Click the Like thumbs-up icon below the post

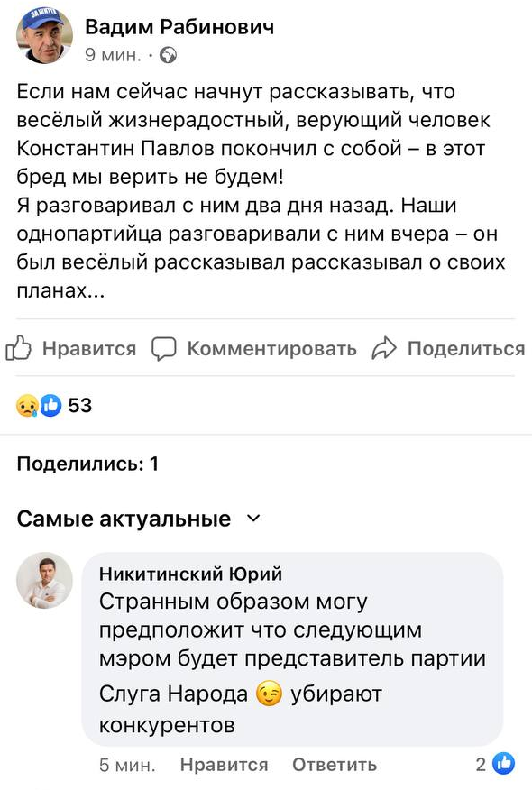[20, 347]
